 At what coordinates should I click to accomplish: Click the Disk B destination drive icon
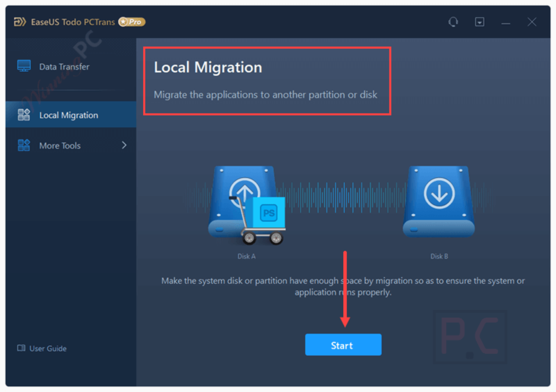click(x=439, y=201)
